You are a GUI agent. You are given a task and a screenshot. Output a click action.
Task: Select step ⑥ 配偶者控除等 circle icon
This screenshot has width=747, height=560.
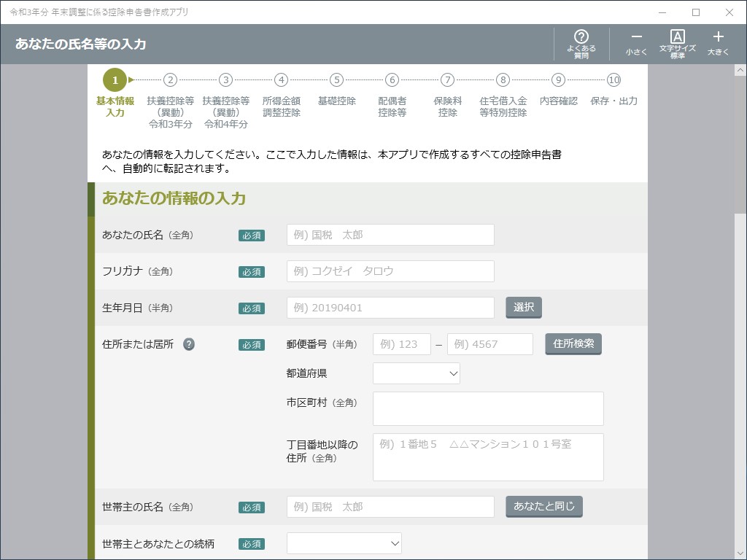(x=392, y=80)
